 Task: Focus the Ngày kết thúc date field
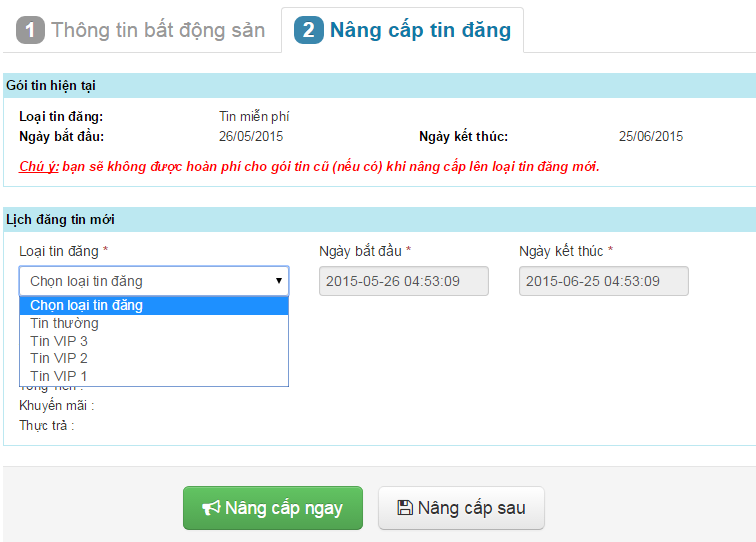tap(604, 281)
